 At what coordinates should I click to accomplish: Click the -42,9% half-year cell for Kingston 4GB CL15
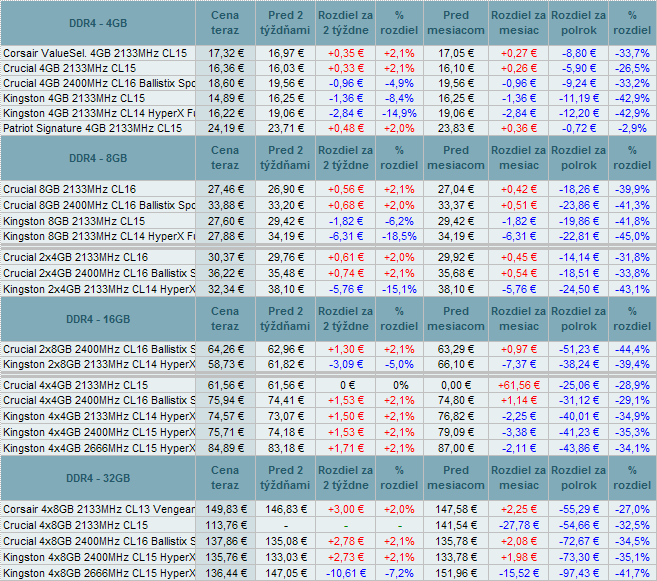(x=632, y=98)
